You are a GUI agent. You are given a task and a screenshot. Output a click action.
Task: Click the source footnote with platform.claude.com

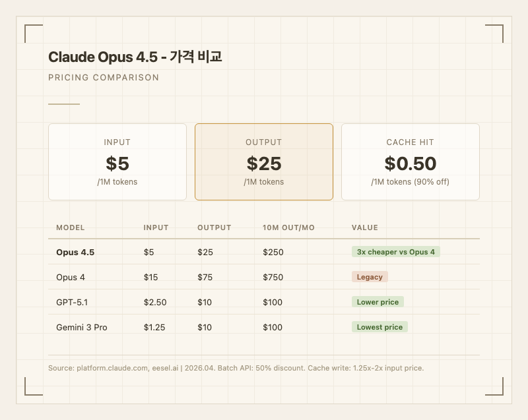pos(236,368)
